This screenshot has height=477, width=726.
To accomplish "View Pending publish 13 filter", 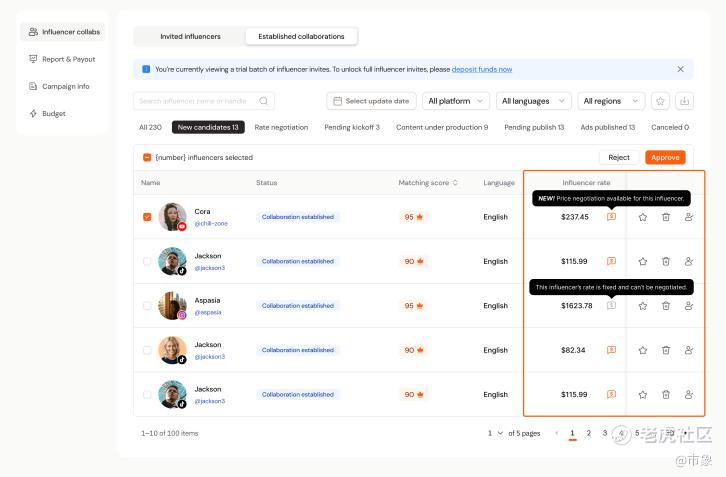I will pyautogui.click(x=534, y=127).
